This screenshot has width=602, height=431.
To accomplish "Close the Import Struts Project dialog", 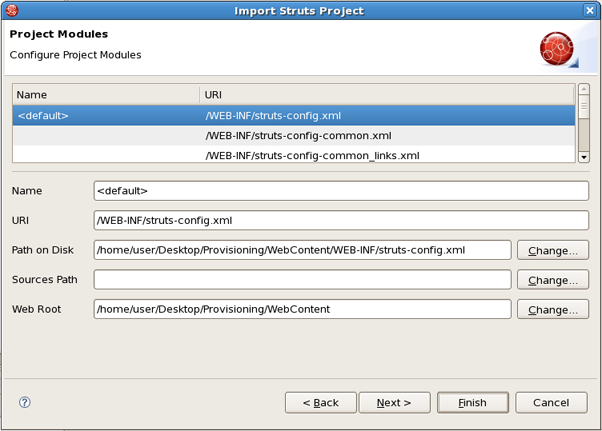I will tap(589, 10).
